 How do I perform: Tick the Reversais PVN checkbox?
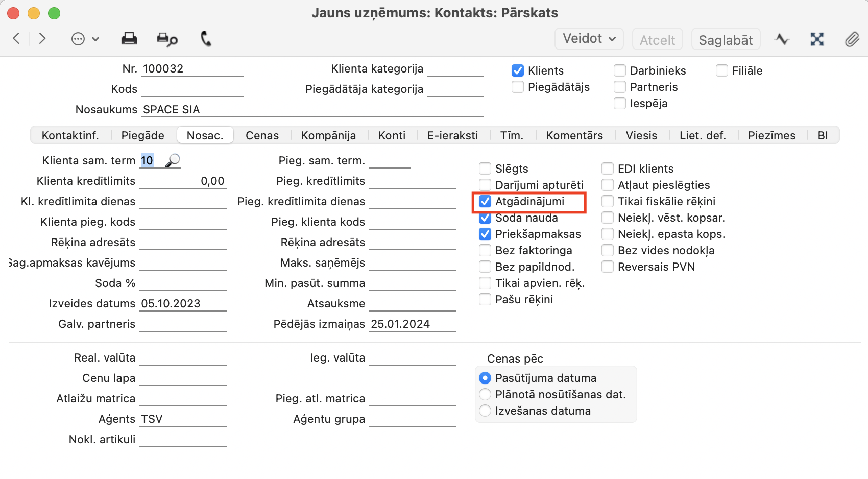(608, 267)
